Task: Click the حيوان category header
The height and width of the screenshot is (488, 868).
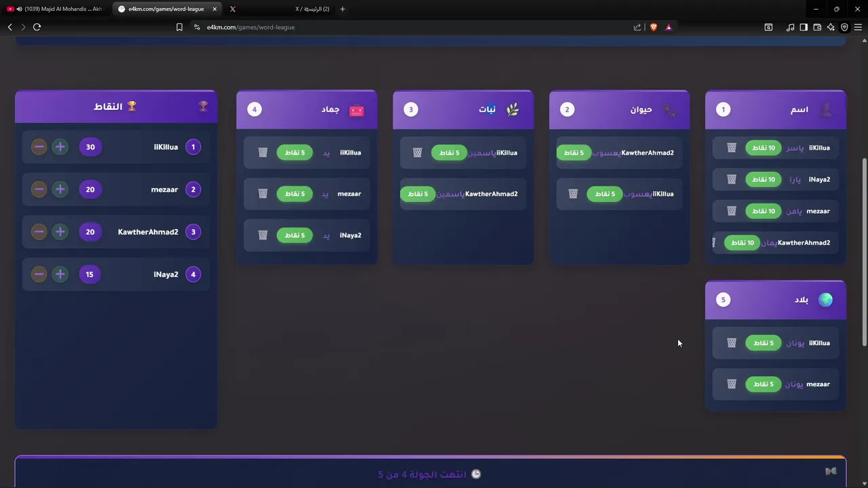Action: click(x=619, y=109)
